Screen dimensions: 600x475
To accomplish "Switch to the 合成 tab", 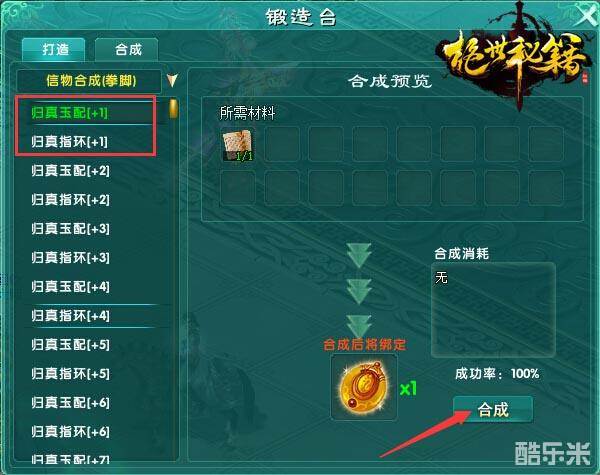I will [127, 49].
